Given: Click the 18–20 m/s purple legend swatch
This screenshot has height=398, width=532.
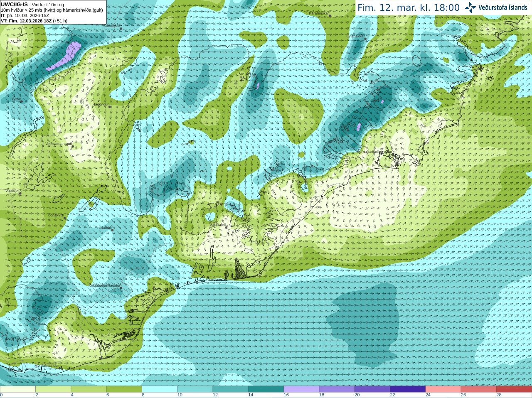Looking at the screenshot, I should [337, 389].
